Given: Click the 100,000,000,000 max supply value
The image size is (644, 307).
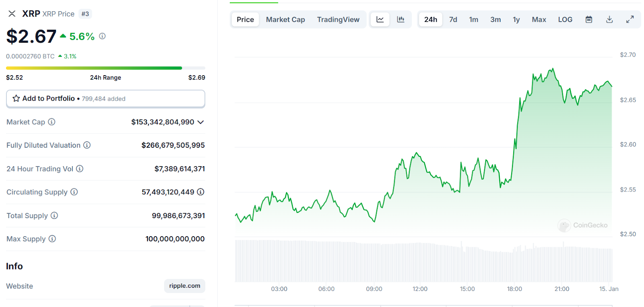Looking at the screenshot, I should pyautogui.click(x=175, y=239).
